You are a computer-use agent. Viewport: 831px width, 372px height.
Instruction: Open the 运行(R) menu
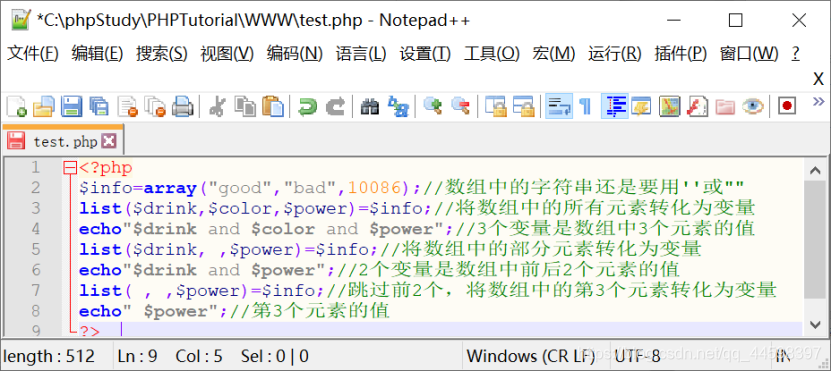[615, 54]
